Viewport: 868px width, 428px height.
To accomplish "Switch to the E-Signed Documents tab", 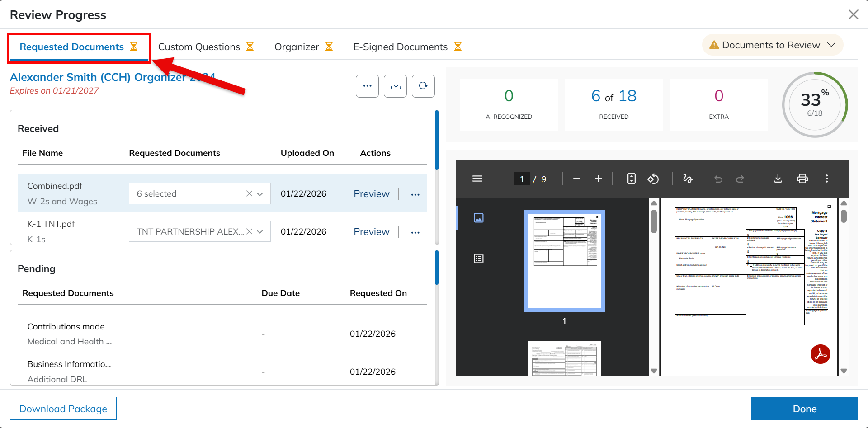I will click(x=407, y=47).
